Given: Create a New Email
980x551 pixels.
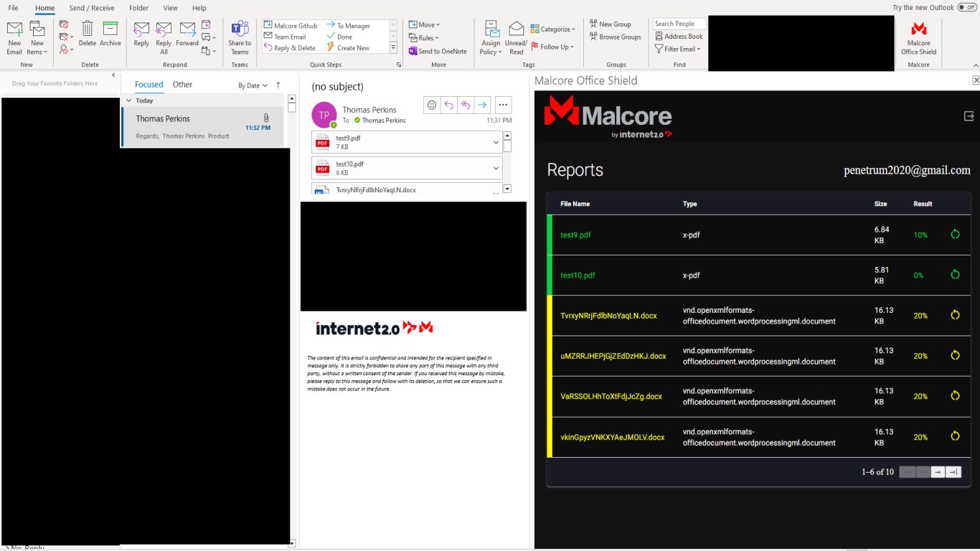Looking at the screenshot, I should pos(14,38).
